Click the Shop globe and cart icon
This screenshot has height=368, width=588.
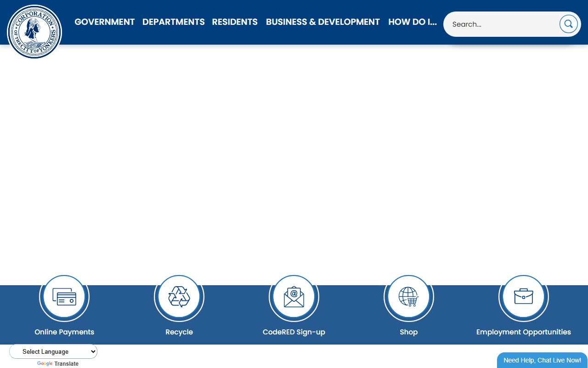point(409,297)
